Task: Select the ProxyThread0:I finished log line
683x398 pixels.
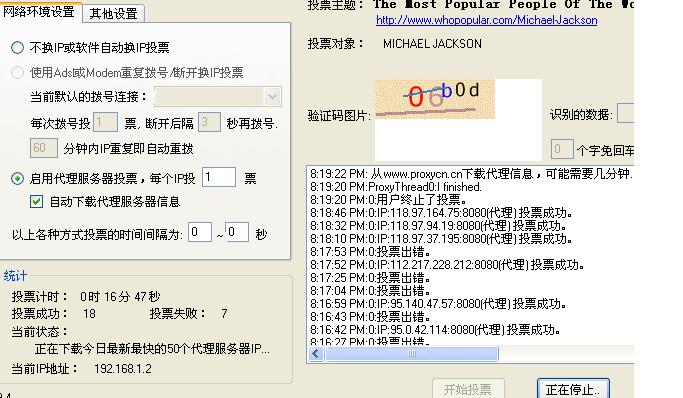Action: tap(396, 187)
